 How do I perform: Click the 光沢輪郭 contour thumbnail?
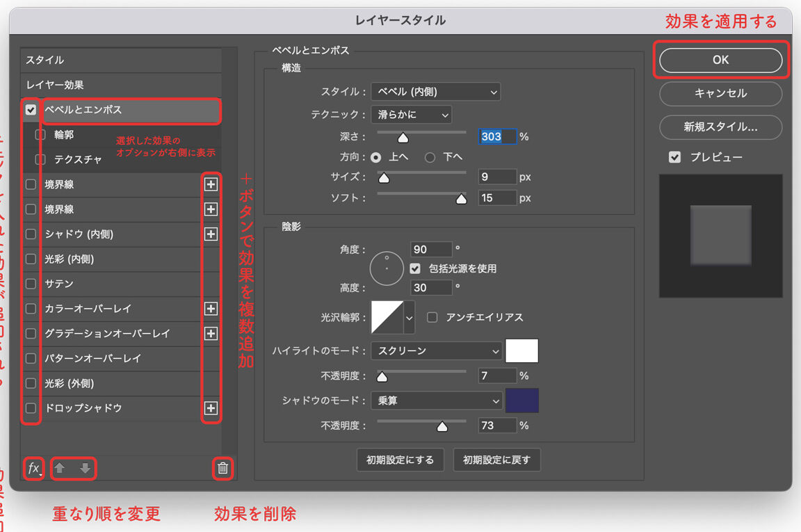(x=388, y=317)
